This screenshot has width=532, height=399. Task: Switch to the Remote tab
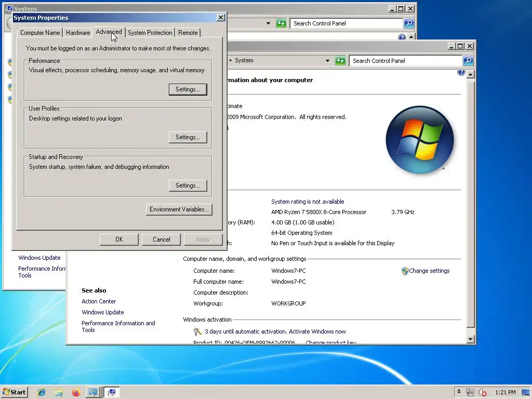pos(188,33)
